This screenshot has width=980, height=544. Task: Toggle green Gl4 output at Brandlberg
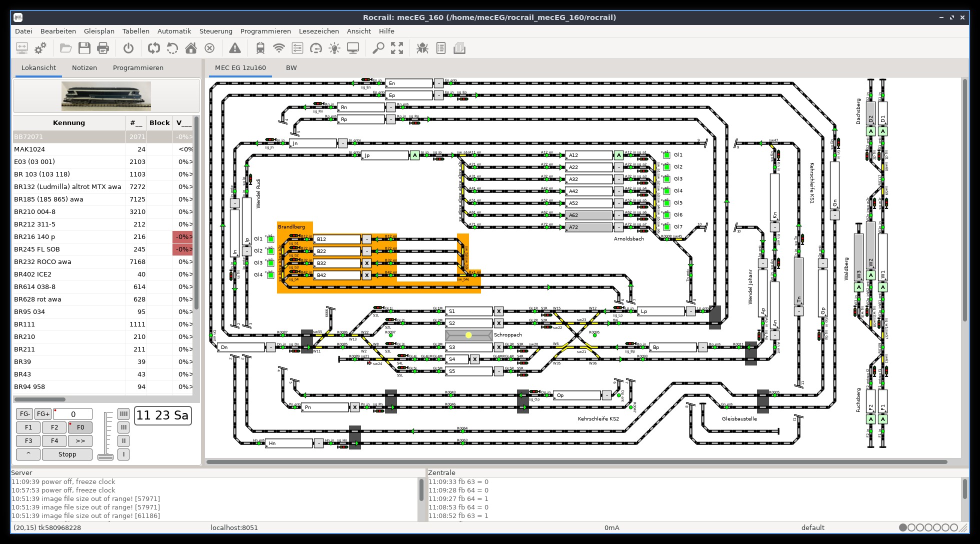pyautogui.click(x=270, y=275)
